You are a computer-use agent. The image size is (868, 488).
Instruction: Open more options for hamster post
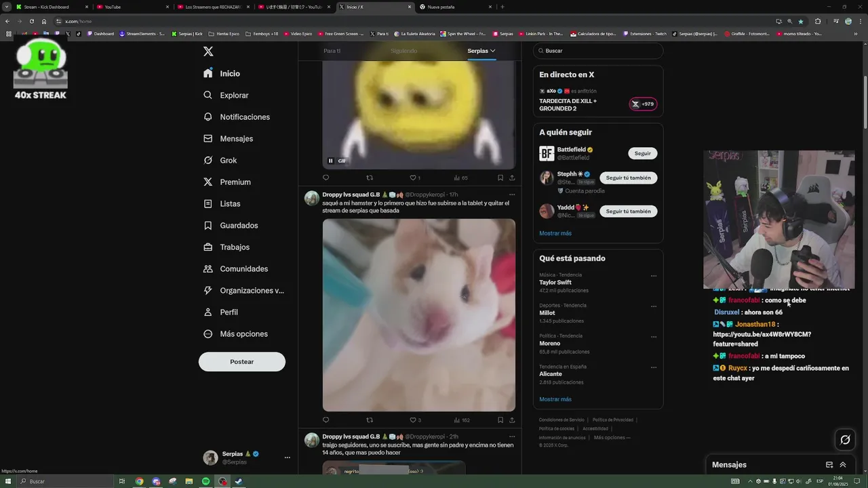pos(512,195)
